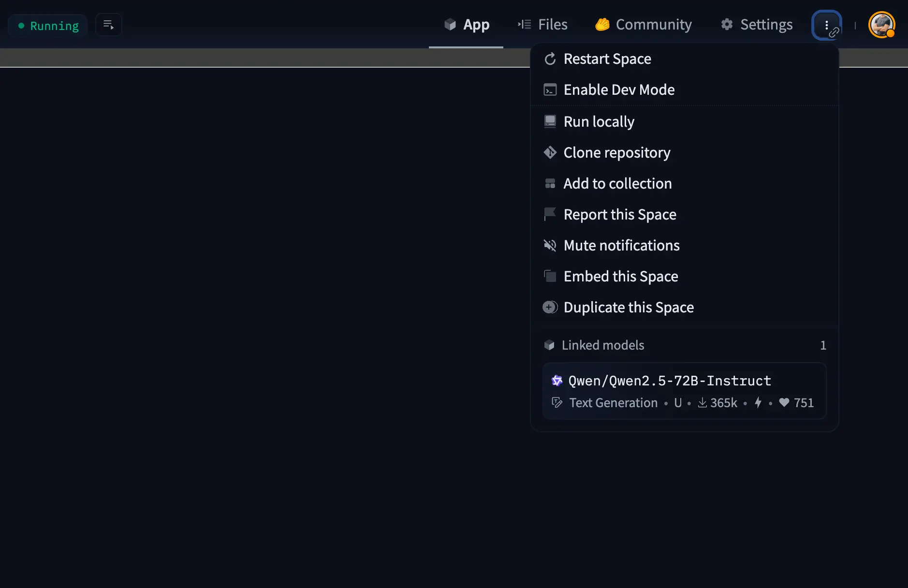Open the user profile avatar

(881, 25)
